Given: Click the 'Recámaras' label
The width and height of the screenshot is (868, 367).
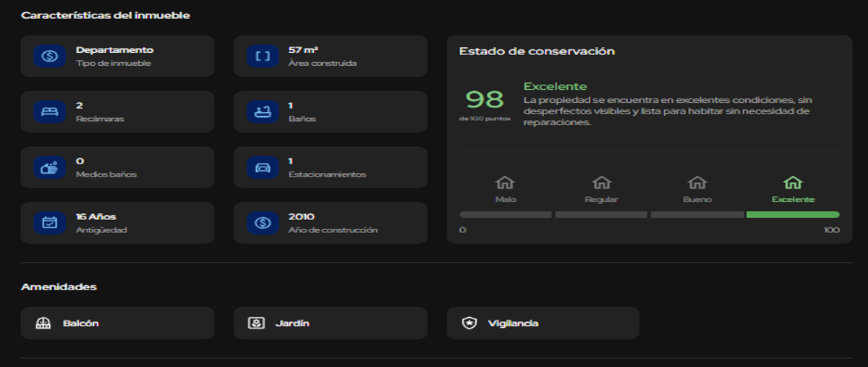Looking at the screenshot, I should click(x=100, y=119).
